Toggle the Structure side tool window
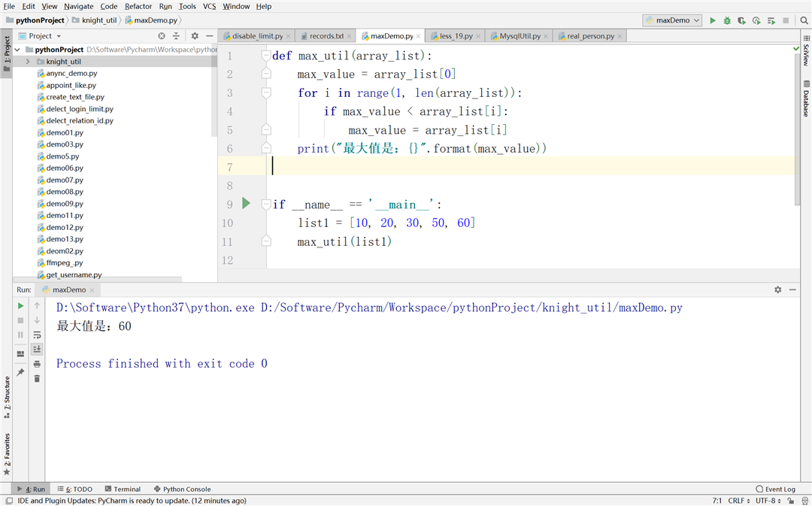812x506 pixels. coord(7,398)
